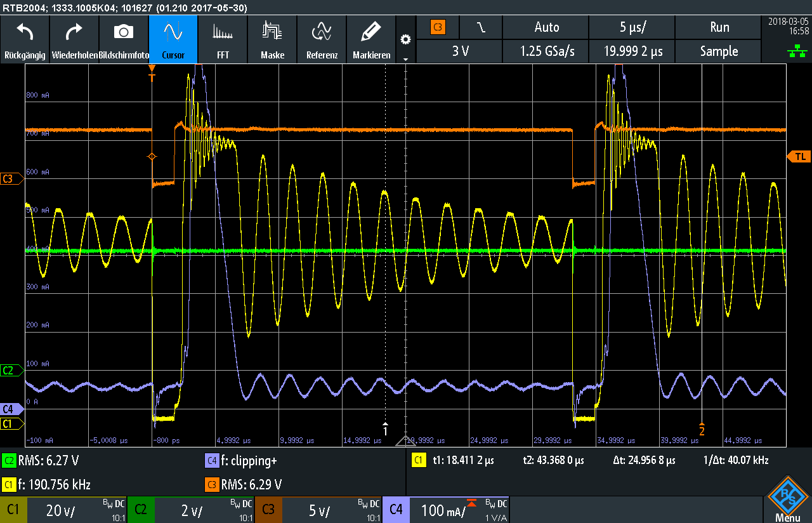
Task: Select the C3 trigger source box
Action: tap(438, 27)
